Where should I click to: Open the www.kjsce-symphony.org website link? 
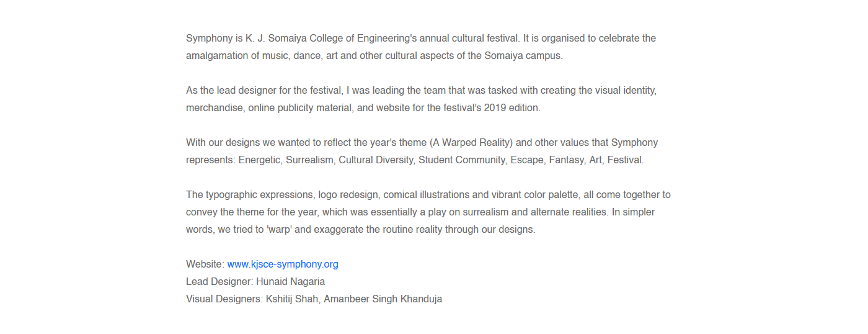[x=283, y=264]
